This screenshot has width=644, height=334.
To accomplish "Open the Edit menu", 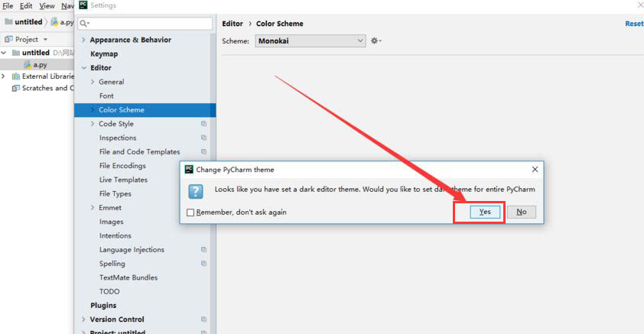I will pyautogui.click(x=26, y=6).
